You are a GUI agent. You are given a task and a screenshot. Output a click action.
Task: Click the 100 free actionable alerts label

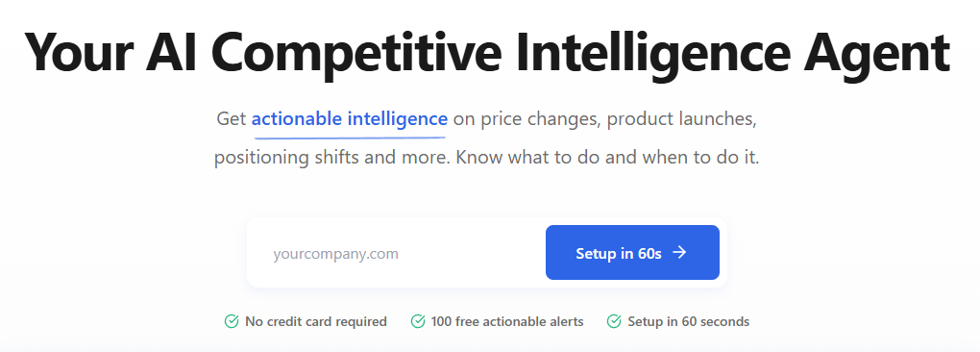point(507,322)
